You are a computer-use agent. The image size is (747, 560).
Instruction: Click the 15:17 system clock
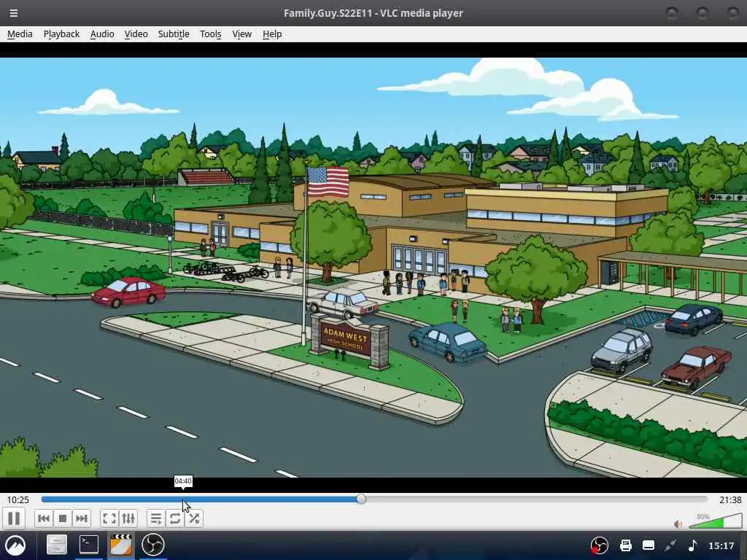point(721,545)
